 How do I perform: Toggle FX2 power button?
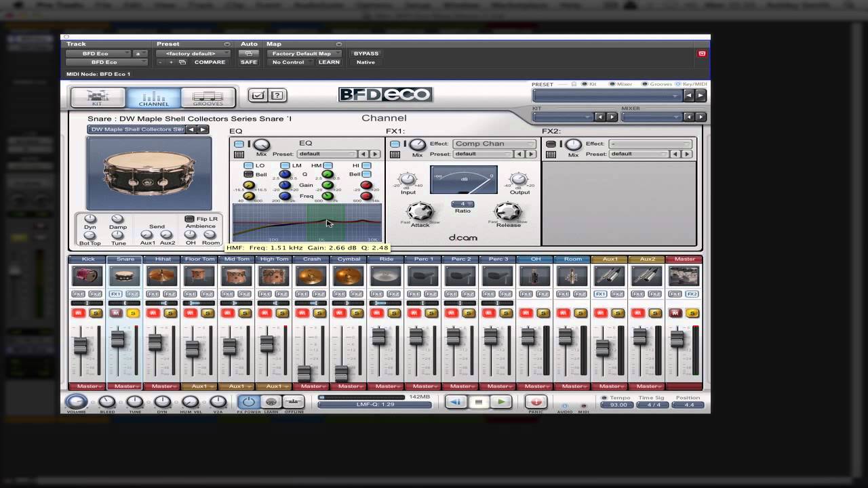coord(551,144)
